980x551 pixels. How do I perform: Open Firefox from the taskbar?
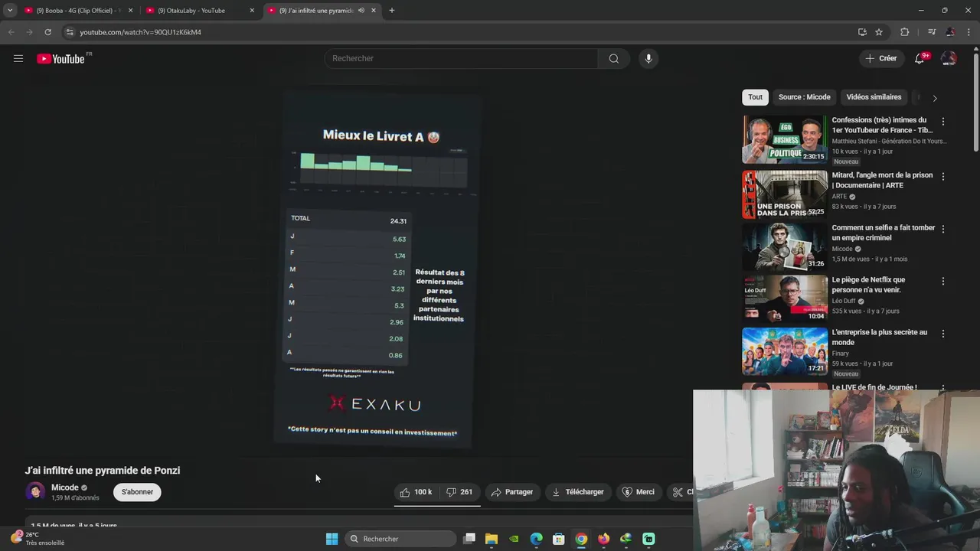click(604, 539)
